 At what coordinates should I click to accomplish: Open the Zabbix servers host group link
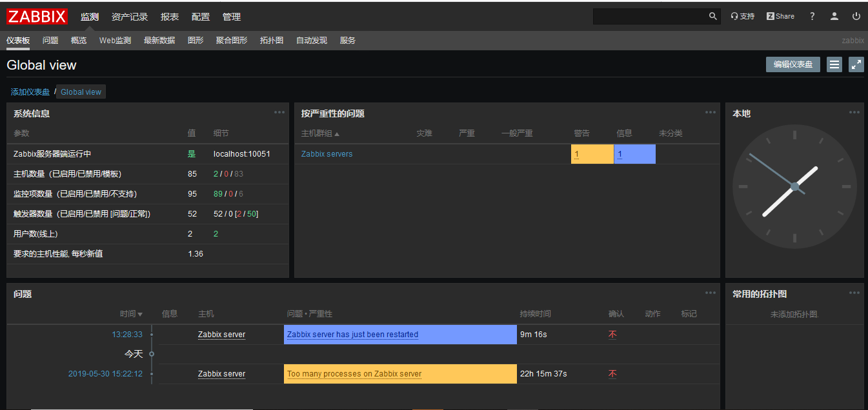[x=327, y=154]
